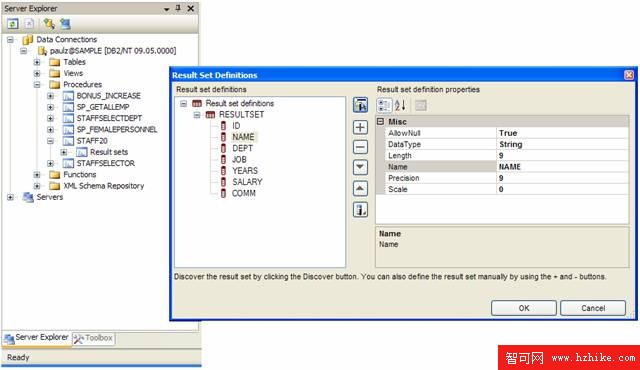
Task: Select the STAFFSELECTOR procedure
Action: [x=106, y=163]
